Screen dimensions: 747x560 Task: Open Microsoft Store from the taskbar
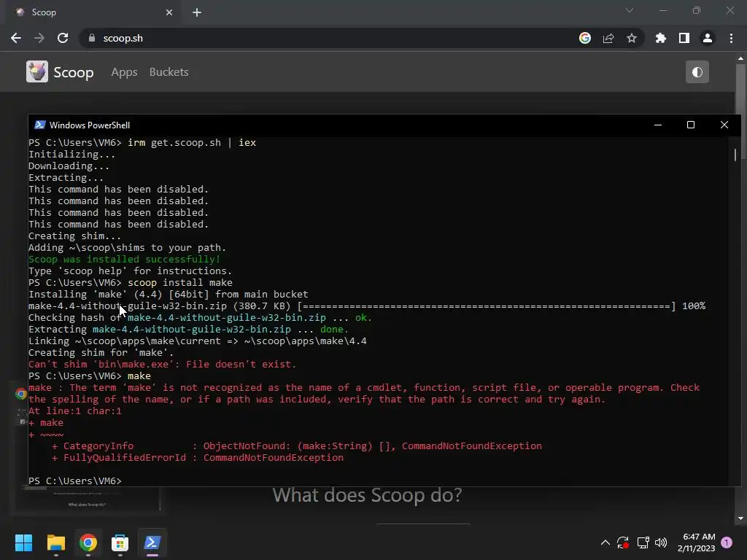pos(120,542)
